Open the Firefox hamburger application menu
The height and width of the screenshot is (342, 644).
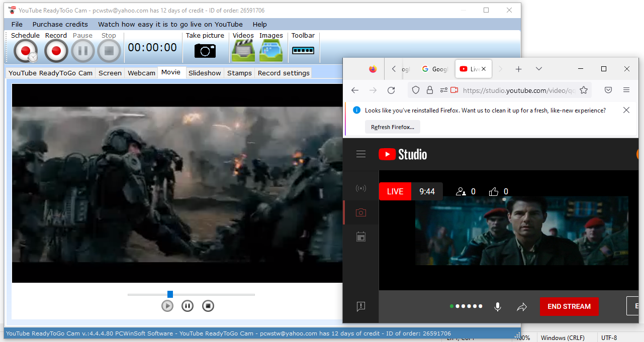coord(626,90)
